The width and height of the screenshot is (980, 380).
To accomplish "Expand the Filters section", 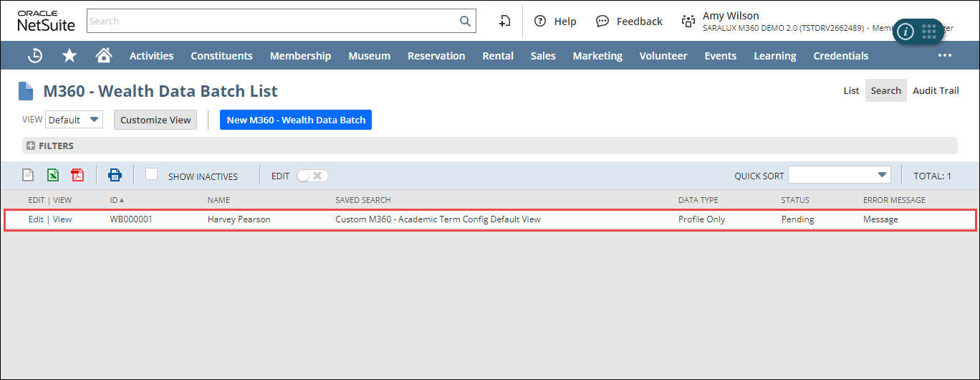I will coord(31,146).
